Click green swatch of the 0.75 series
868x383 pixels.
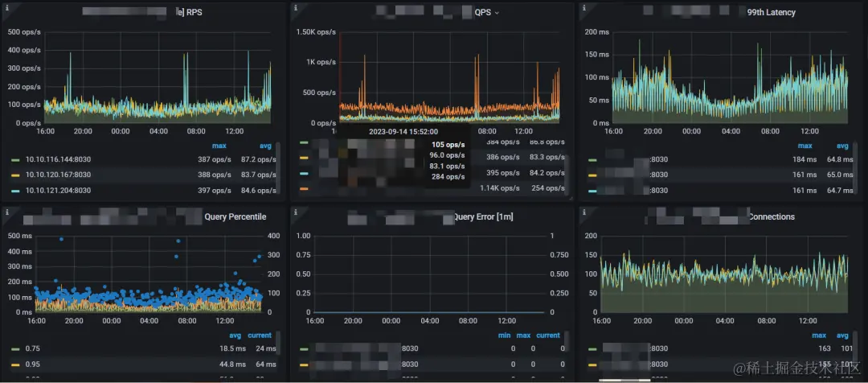tap(15, 349)
